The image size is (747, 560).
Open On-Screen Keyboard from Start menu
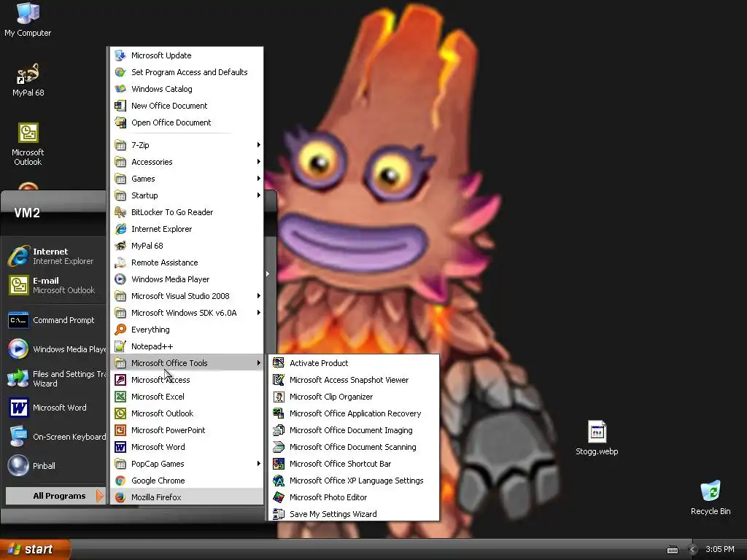pyautogui.click(x=55, y=437)
